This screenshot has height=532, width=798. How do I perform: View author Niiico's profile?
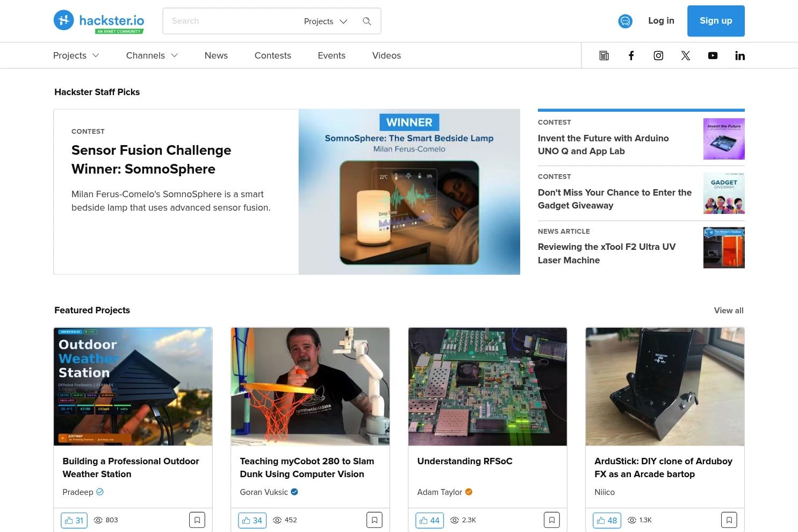pos(605,492)
